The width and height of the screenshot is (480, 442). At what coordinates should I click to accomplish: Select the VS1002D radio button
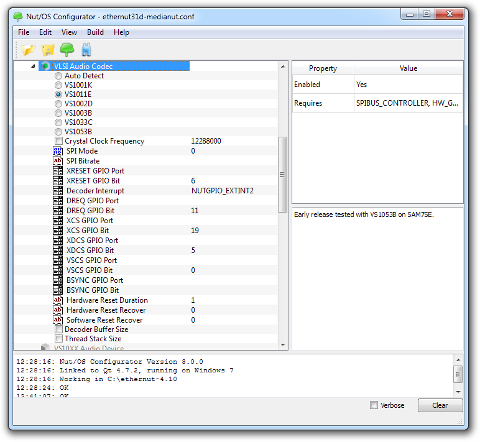pos(58,104)
